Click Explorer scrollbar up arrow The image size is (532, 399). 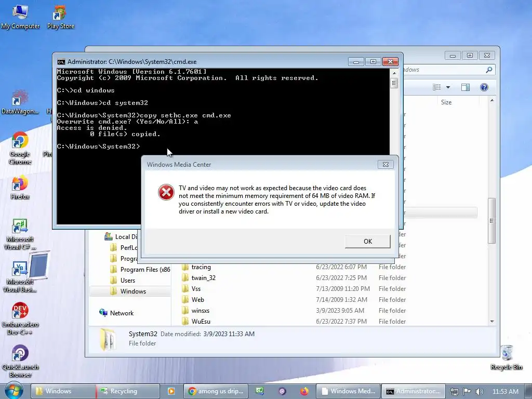[491, 101]
